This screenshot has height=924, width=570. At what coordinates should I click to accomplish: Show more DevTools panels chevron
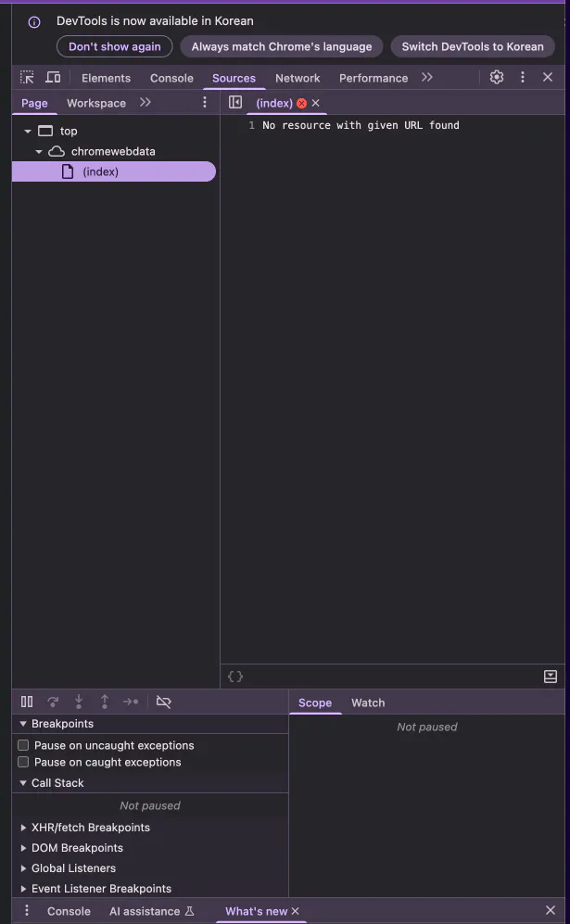coord(426,77)
